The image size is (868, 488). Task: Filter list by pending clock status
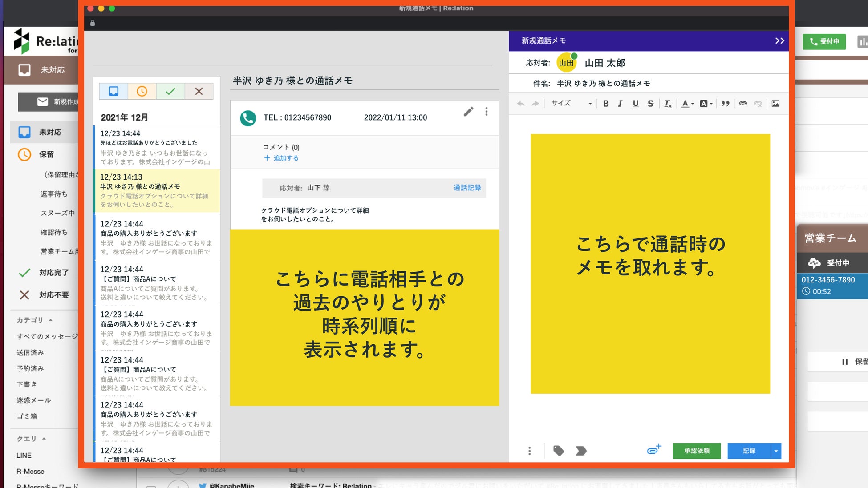tap(142, 91)
